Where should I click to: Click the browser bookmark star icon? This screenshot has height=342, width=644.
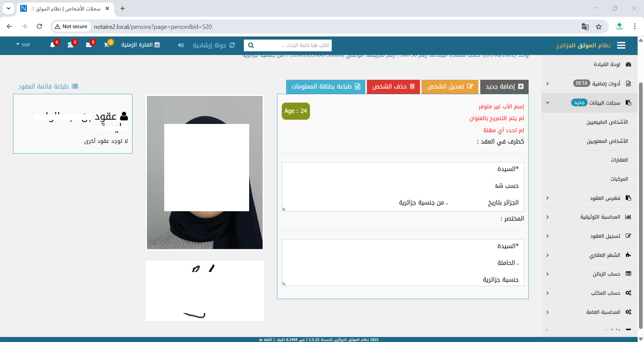599,27
